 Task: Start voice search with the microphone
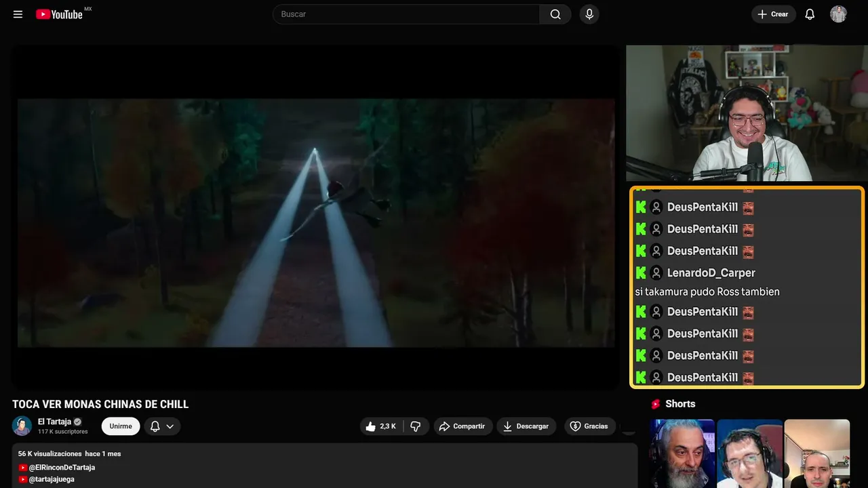[x=589, y=14]
